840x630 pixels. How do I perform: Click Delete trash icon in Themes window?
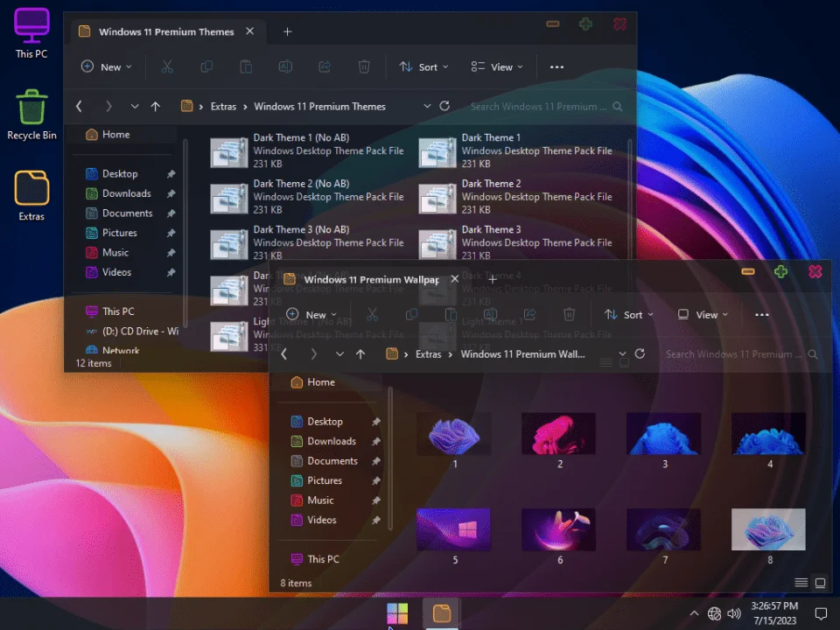[364, 67]
